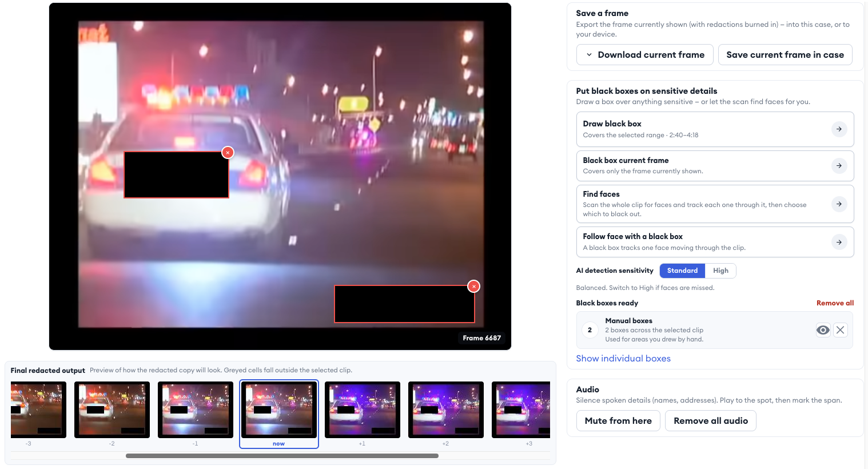Click the 'Save a frame' heading
Screen dimensions: 868x469
pyautogui.click(x=602, y=13)
